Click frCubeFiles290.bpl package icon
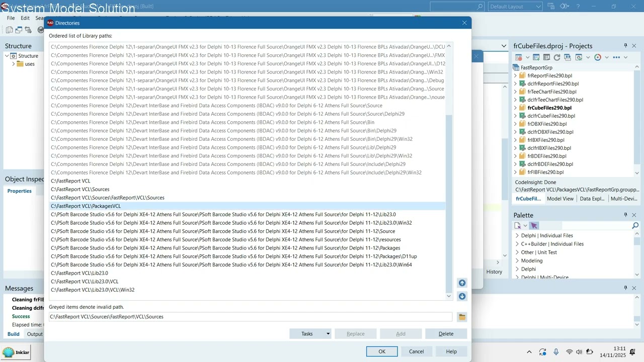This screenshot has width=644, height=362. pos(523,108)
